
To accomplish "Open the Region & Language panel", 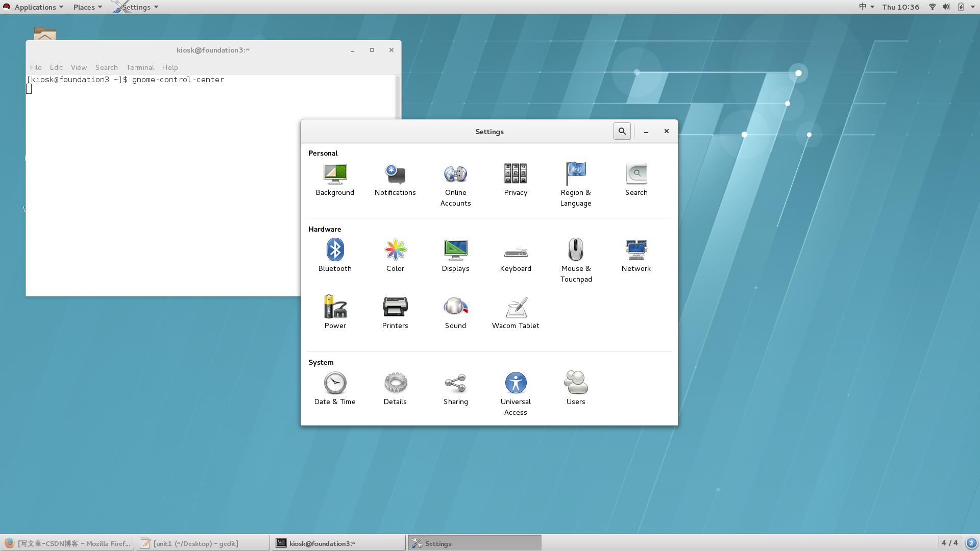I will point(576,174).
